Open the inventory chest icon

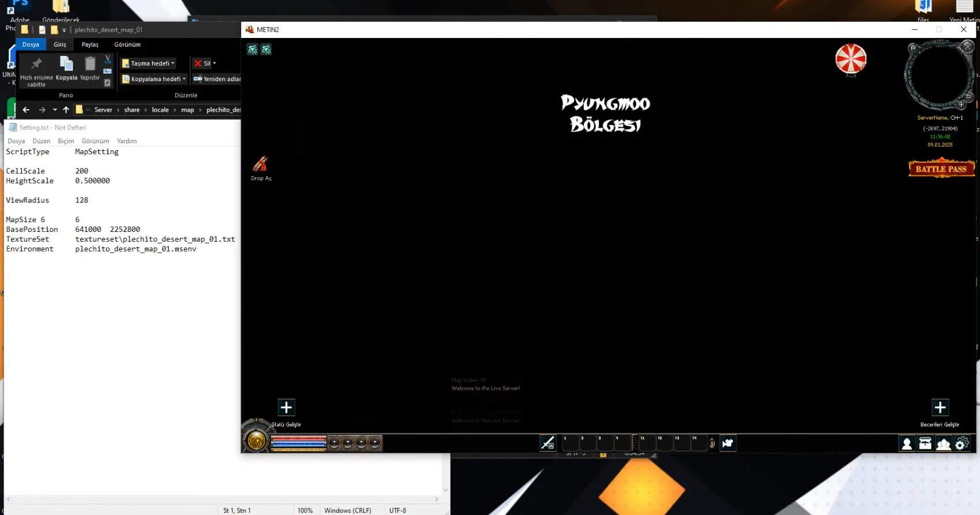[x=925, y=444]
